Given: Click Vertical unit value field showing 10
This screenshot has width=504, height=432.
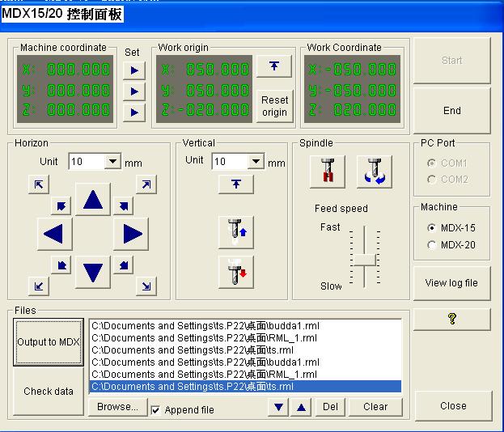Looking at the screenshot, I should [230, 161].
